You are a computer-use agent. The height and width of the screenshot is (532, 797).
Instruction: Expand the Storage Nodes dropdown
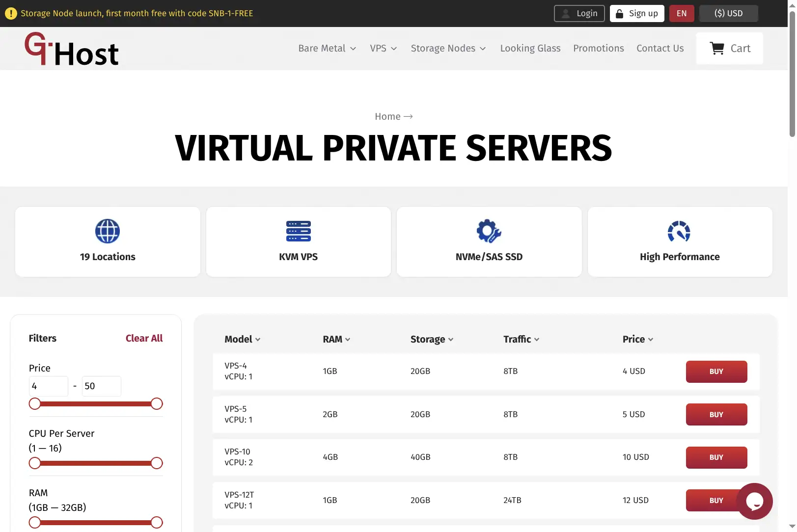click(x=448, y=48)
